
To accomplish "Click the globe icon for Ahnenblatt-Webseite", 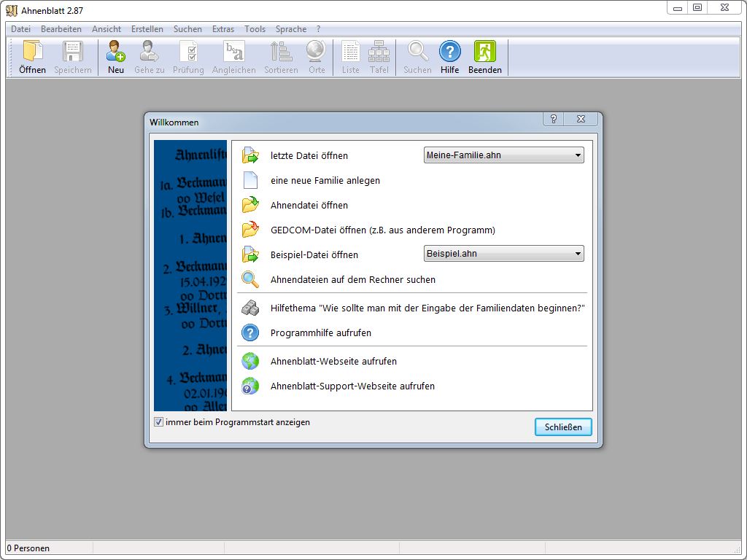I will 250,361.
